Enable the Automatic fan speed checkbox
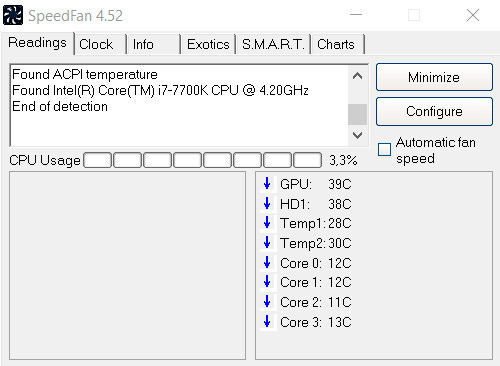 [384, 149]
